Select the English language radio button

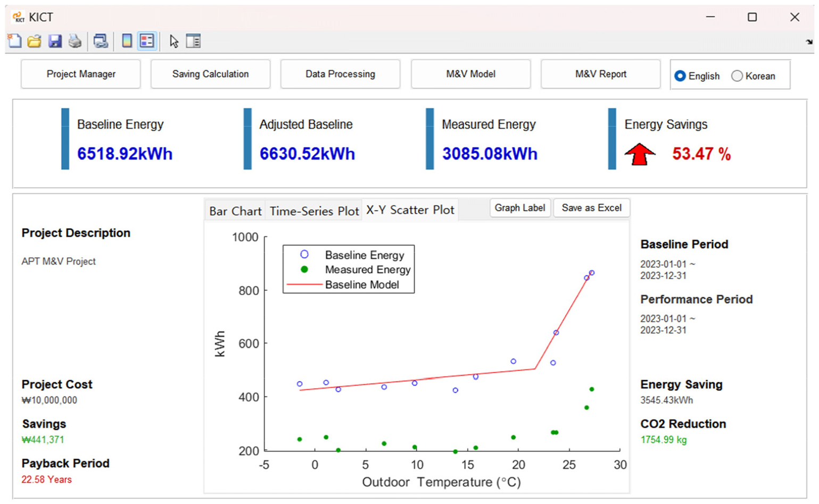pyautogui.click(x=680, y=76)
